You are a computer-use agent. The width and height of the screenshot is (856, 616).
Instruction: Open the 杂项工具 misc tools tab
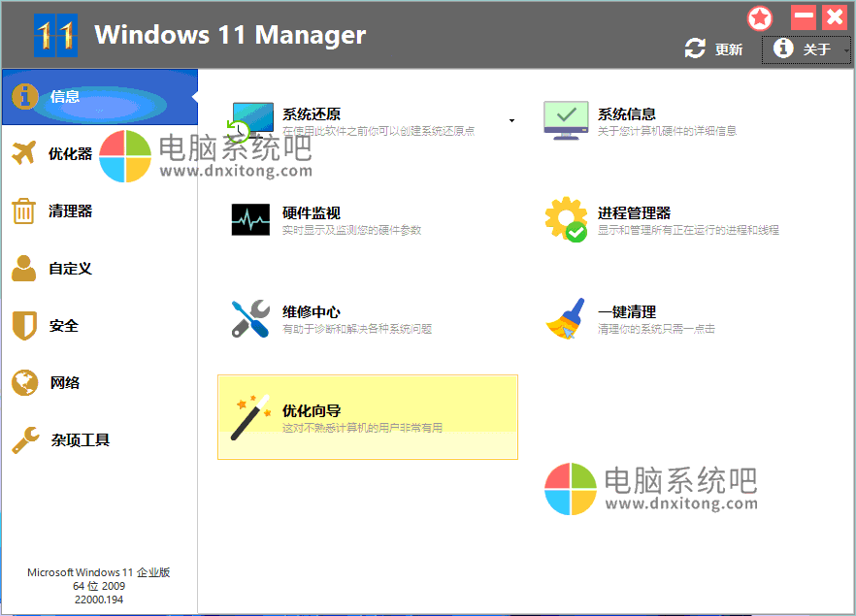pos(100,439)
